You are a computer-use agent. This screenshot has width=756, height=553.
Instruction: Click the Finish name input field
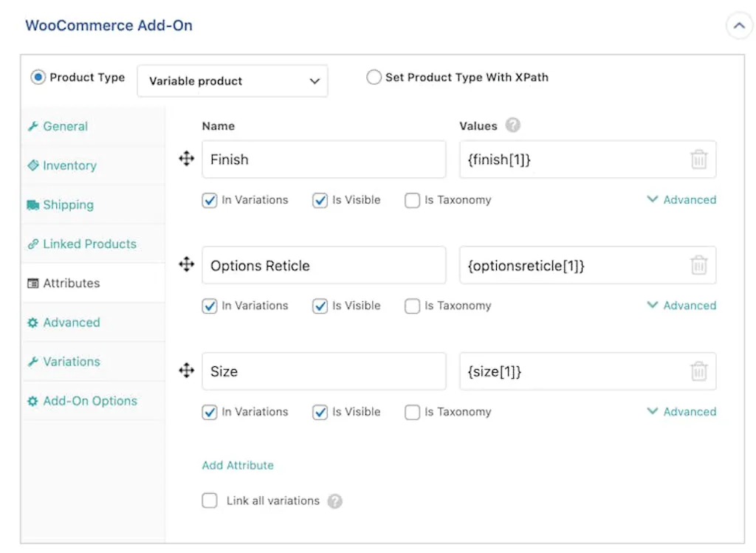(x=324, y=159)
